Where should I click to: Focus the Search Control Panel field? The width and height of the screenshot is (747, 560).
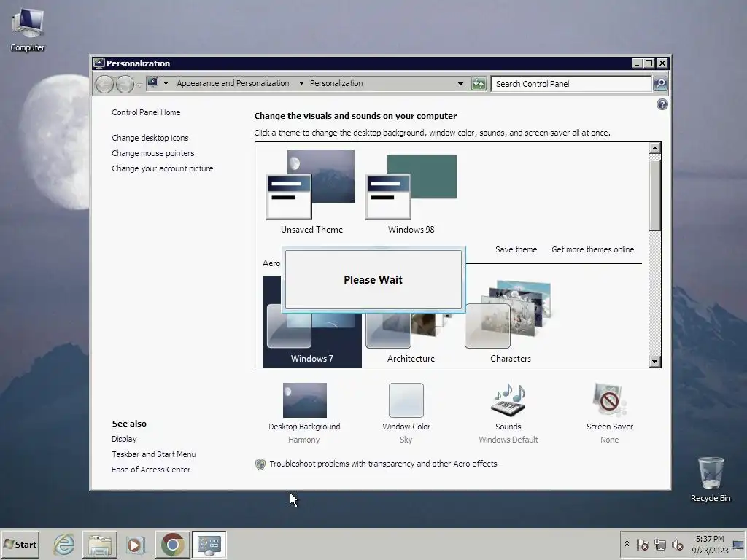pos(571,84)
